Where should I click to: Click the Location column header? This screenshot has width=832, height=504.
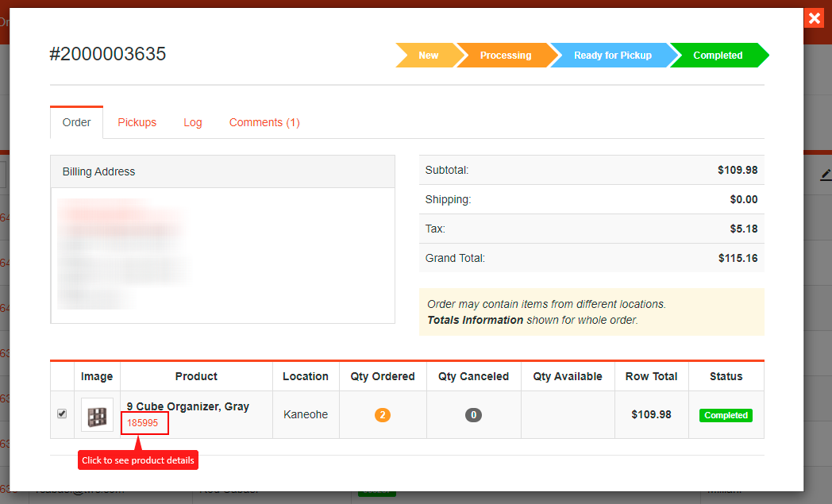pos(306,376)
